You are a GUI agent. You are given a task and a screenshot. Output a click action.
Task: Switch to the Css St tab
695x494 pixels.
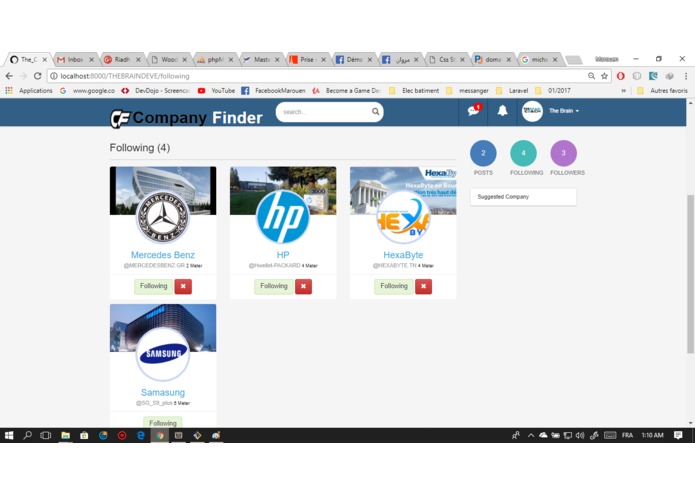click(x=446, y=59)
